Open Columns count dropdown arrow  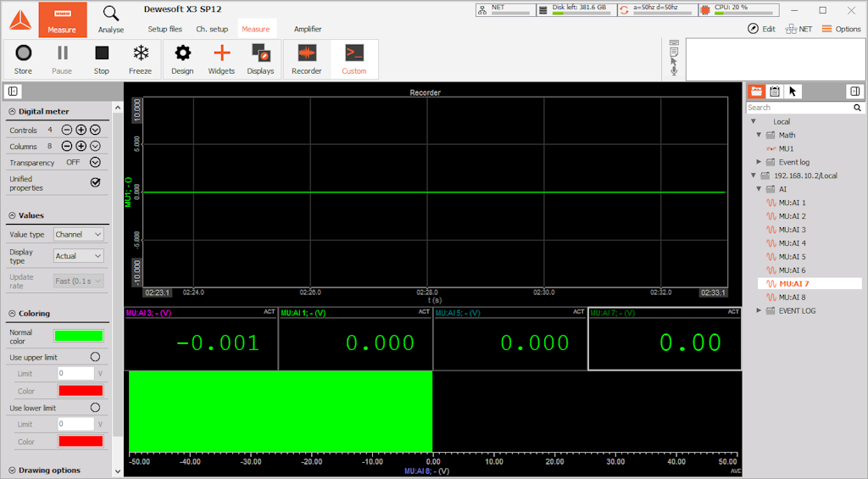(95, 146)
